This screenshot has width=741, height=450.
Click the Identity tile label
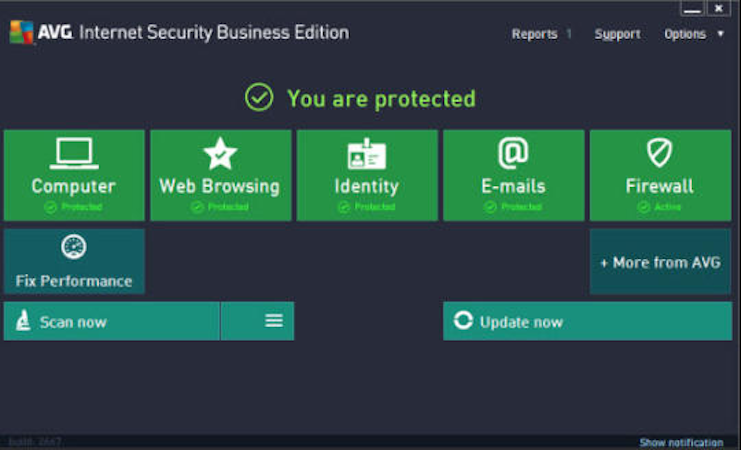point(367,186)
